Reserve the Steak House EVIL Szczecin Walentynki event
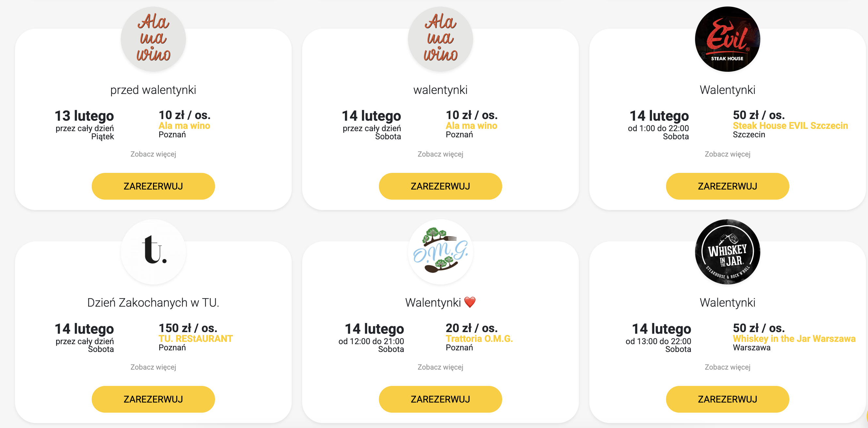The image size is (868, 428). [x=727, y=186]
